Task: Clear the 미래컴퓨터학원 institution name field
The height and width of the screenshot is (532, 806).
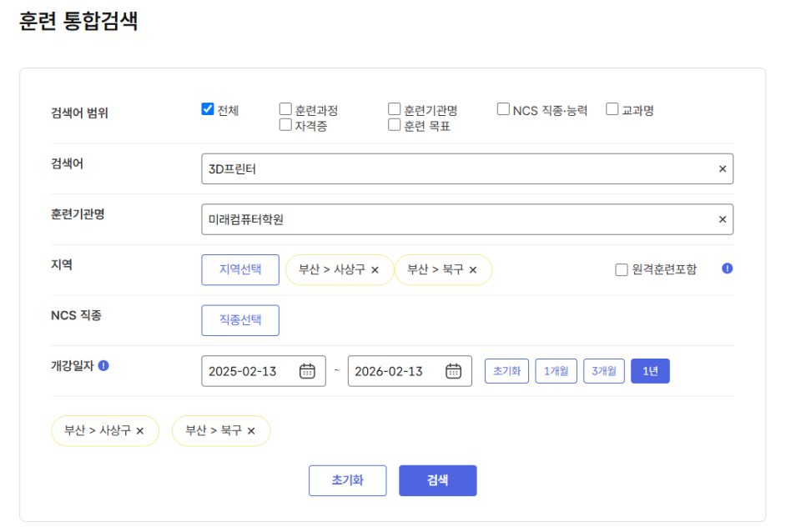Action: [723, 220]
